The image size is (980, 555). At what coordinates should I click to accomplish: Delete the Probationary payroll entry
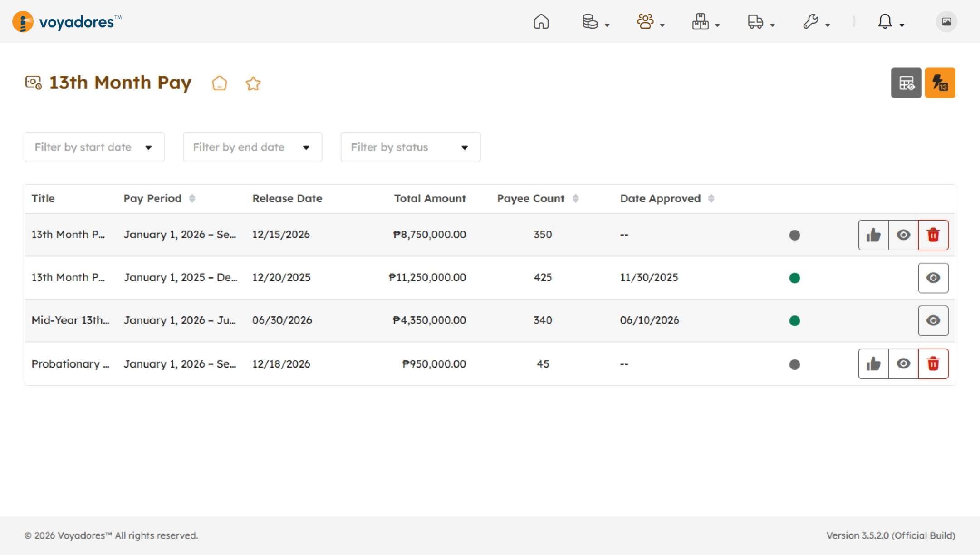coord(933,364)
